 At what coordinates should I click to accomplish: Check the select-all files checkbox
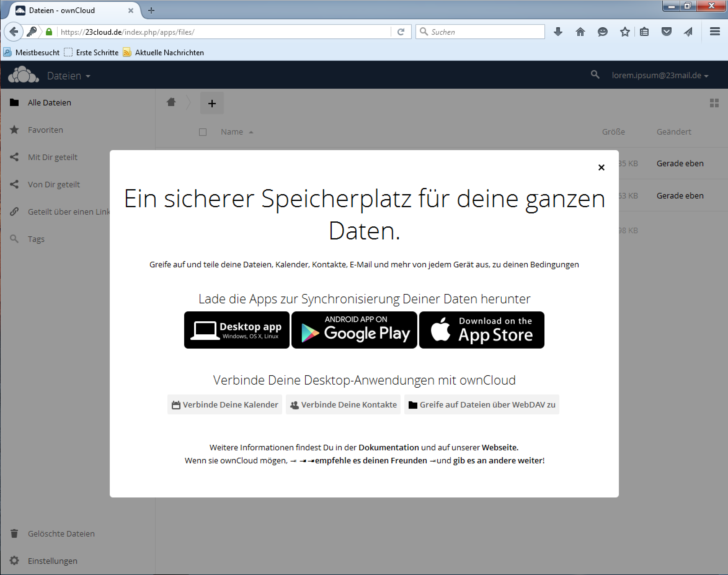point(202,132)
